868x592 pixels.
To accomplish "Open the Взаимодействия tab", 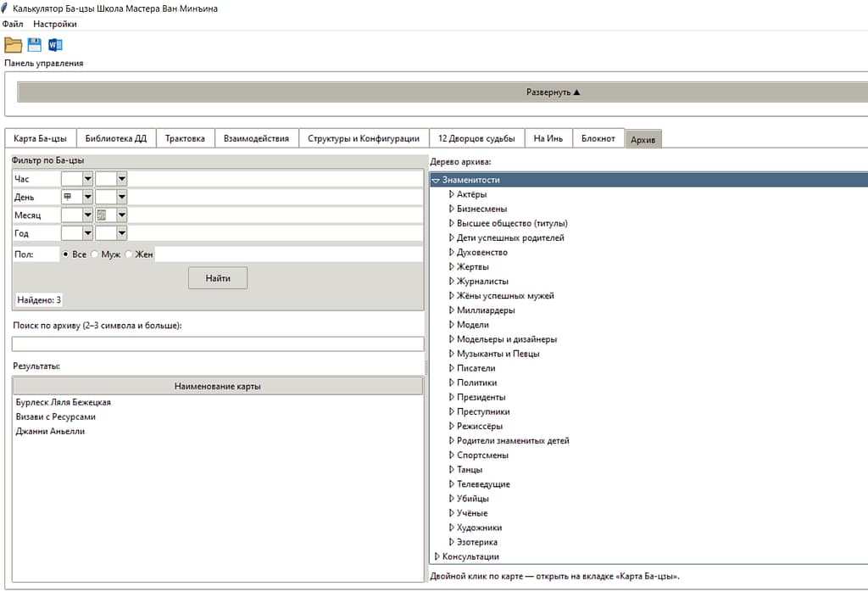I will pyautogui.click(x=256, y=138).
